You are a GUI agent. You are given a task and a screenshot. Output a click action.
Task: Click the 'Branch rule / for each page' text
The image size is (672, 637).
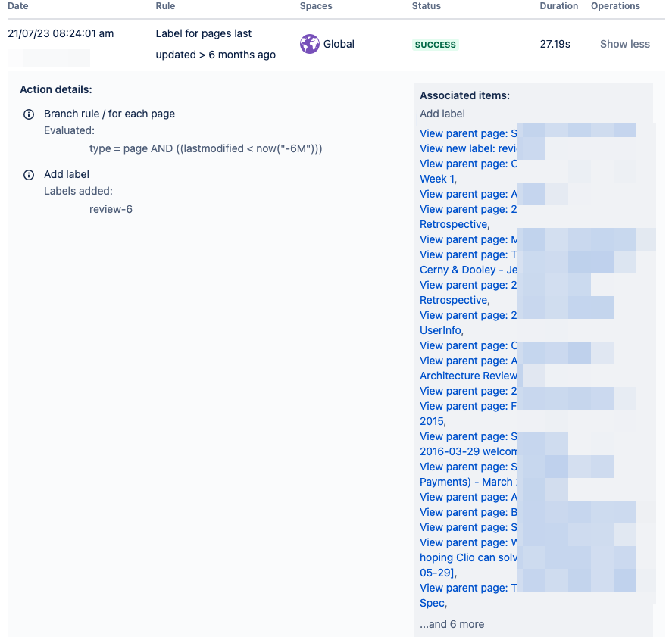(x=109, y=114)
